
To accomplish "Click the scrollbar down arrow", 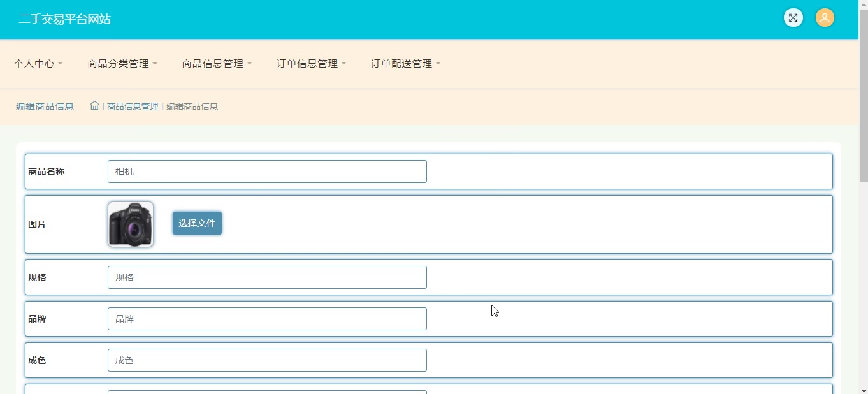I will coord(863,389).
